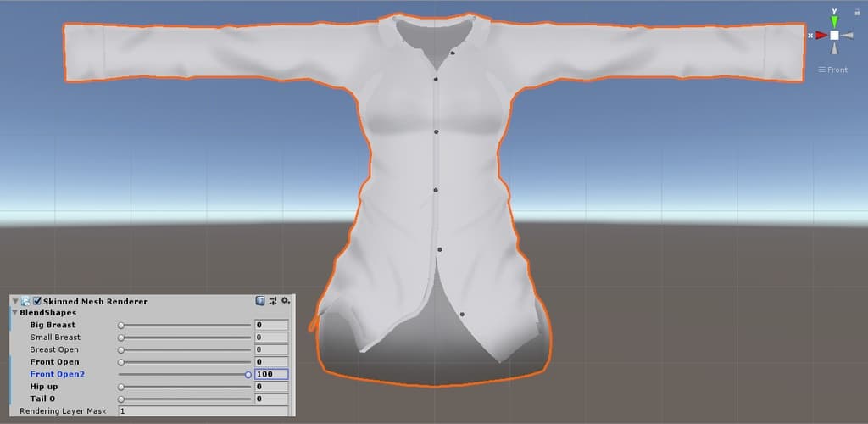Click the Small Breast value field

tap(271, 338)
